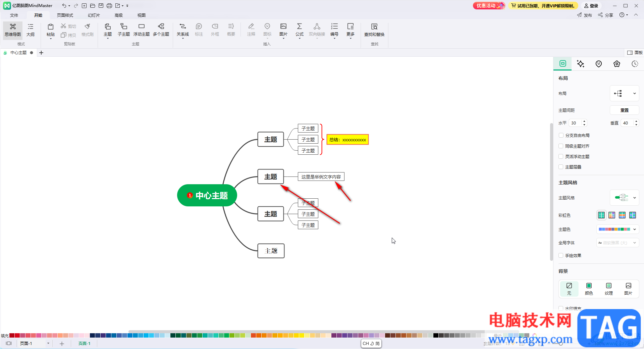This screenshot has width=644, height=349.
Task: Switch to the Page Style (页面样式) tab
Action: pyautogui.click(x=65, y=15)
